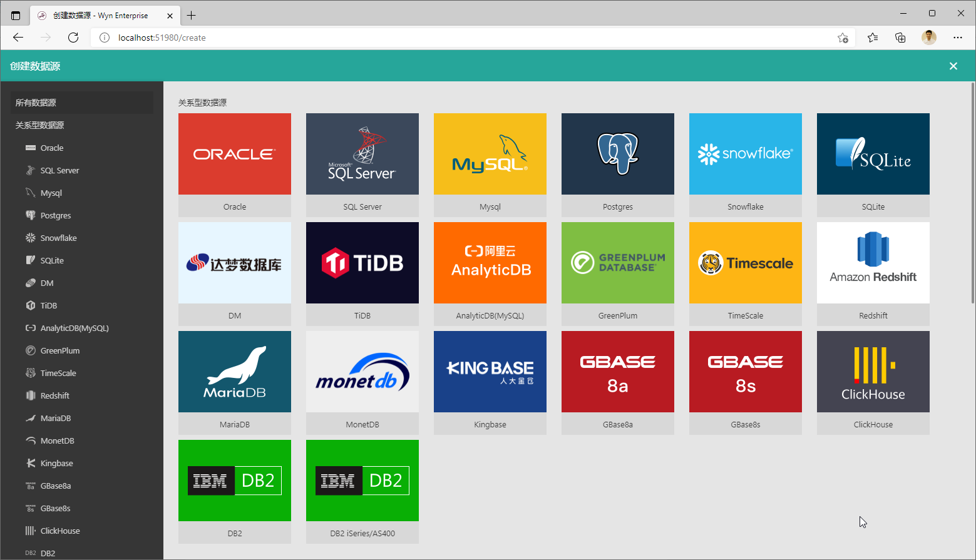
Task: View site information icon
Action: point(105,38)
